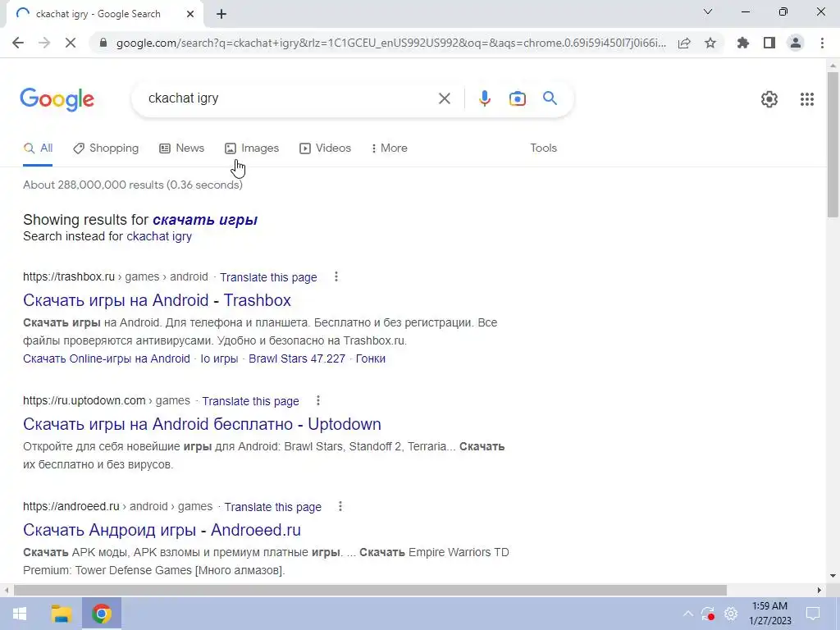This screenshot has height=630, width=840.
Task: Switch to Videos results tab
Action: click(x=325, y=148)
